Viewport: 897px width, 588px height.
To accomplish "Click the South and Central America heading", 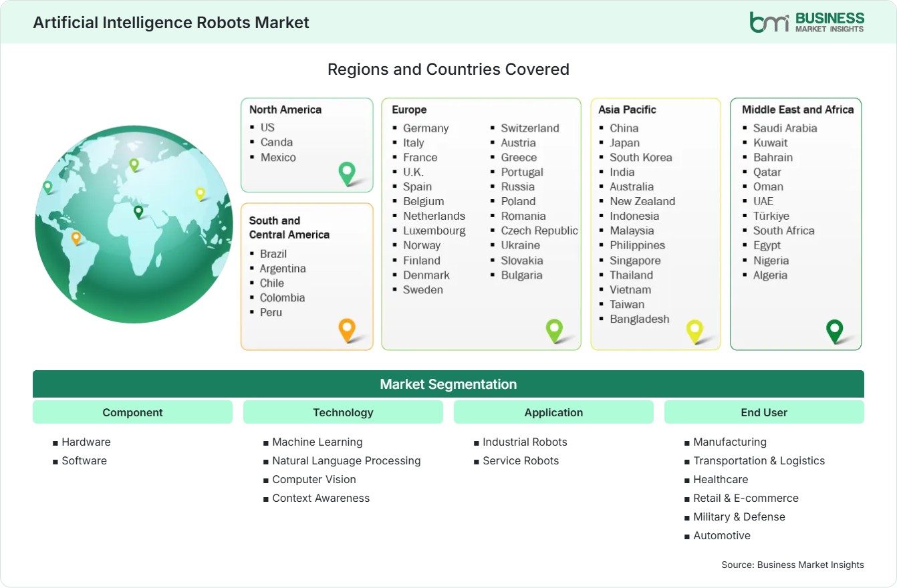I will [289, 227].
